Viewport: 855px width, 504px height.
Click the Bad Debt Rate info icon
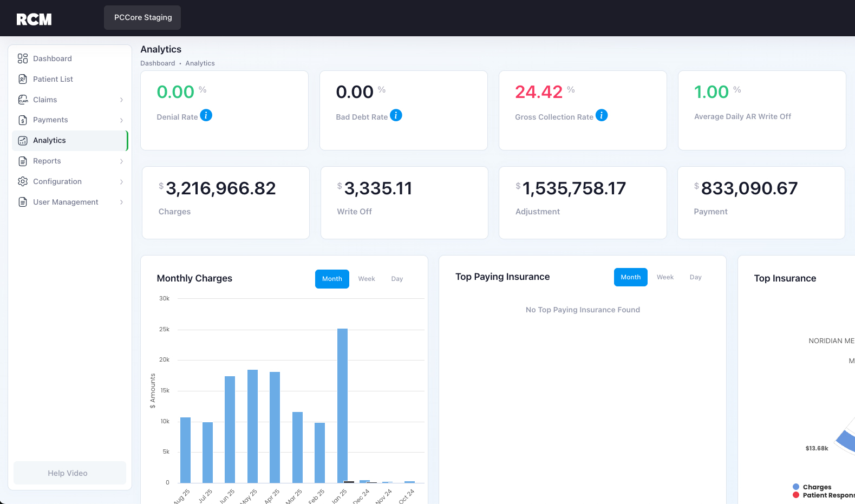[x=396, y=115]
